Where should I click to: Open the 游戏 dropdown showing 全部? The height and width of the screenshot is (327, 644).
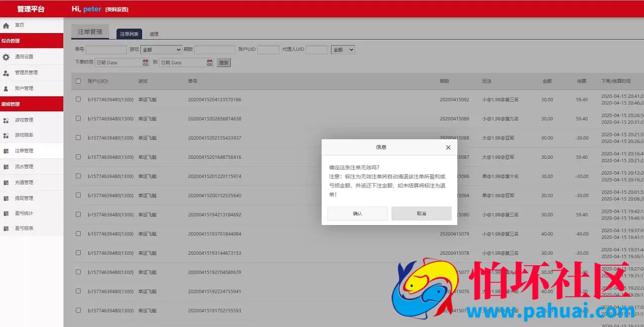161,49
